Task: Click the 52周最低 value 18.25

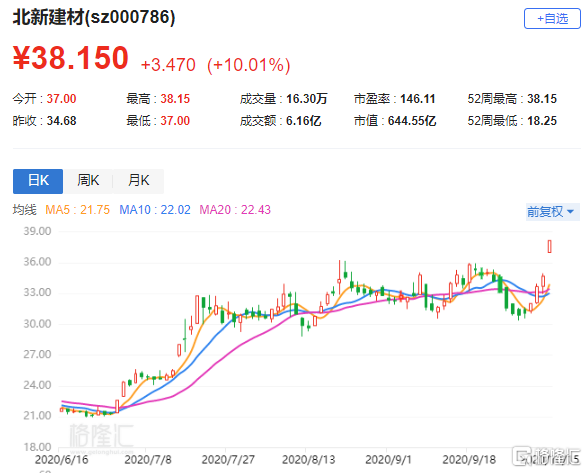Action: [542, 121]
